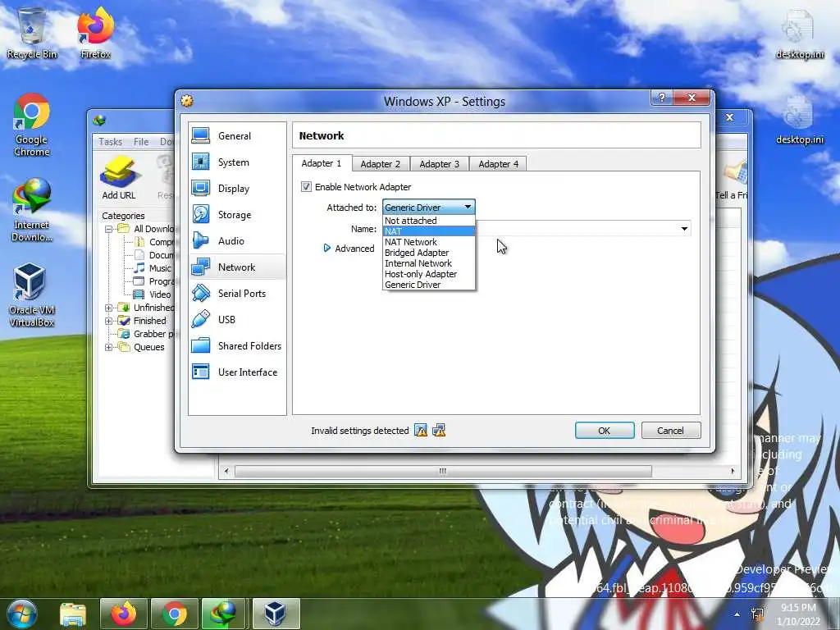
Task: Open Google Chrome desktop shortcut
Action: pos(32,125)
